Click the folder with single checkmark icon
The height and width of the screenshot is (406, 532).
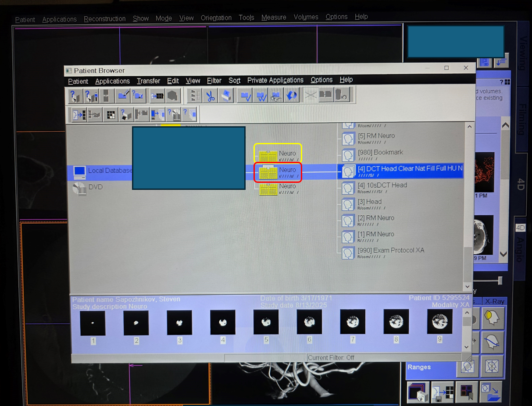pos(246,96)
